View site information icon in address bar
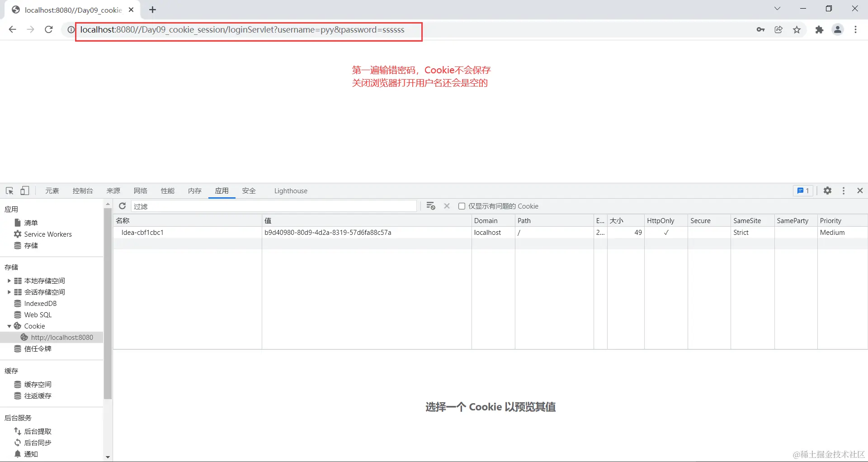Screen dimensions: 868x462 coord(71,30)
